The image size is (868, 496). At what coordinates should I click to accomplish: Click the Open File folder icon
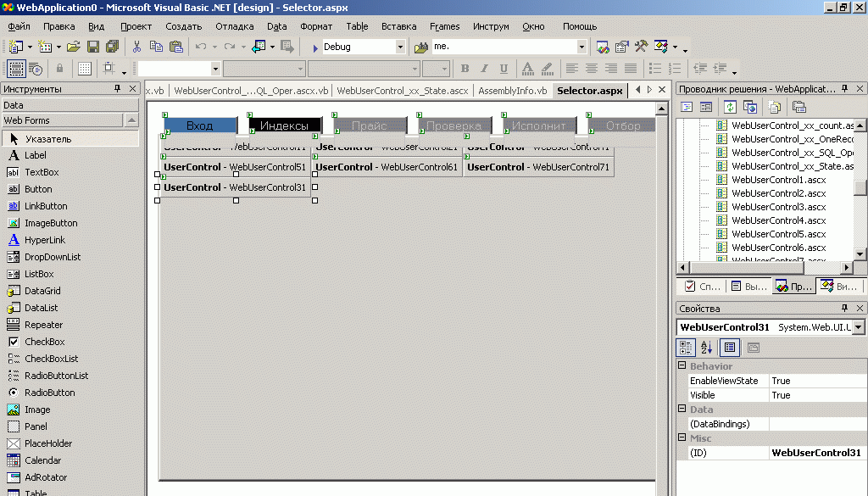pyautogui.click(x=73, y=47)
